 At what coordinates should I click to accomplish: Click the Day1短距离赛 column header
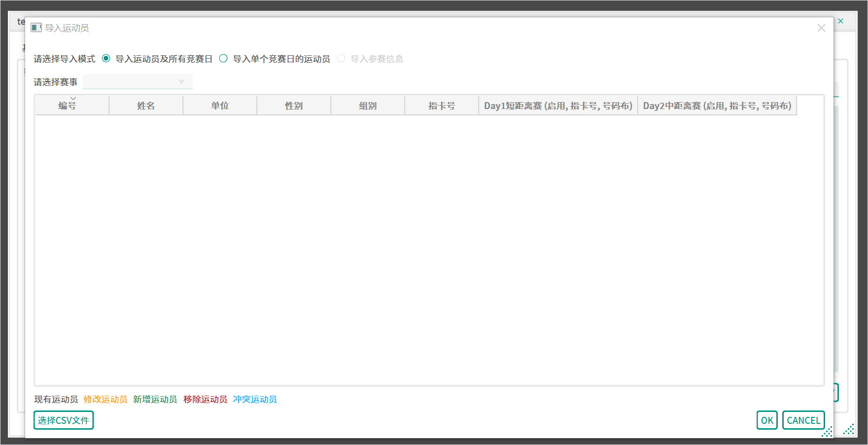click(x=558, y=106)
